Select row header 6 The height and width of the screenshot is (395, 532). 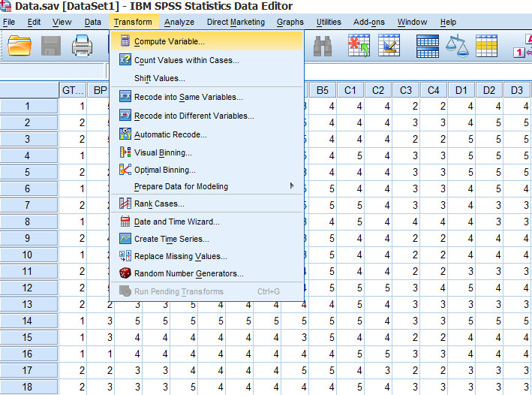[x=29, y=188]
